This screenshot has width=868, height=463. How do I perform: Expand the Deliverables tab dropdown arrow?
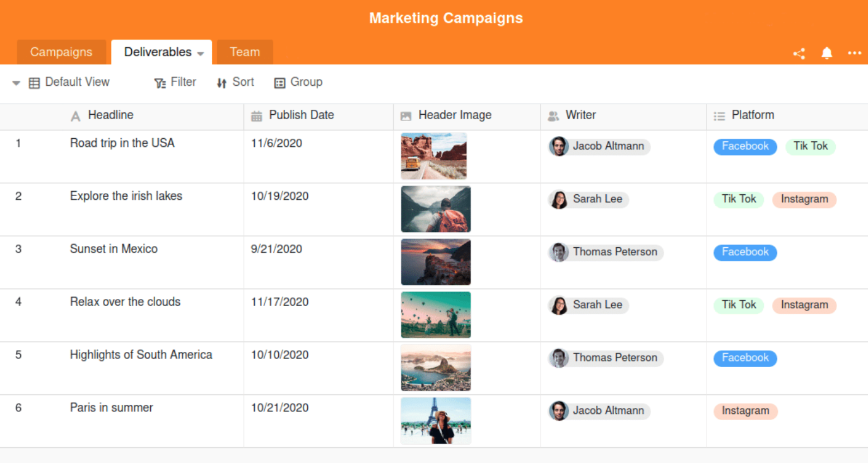201,54
